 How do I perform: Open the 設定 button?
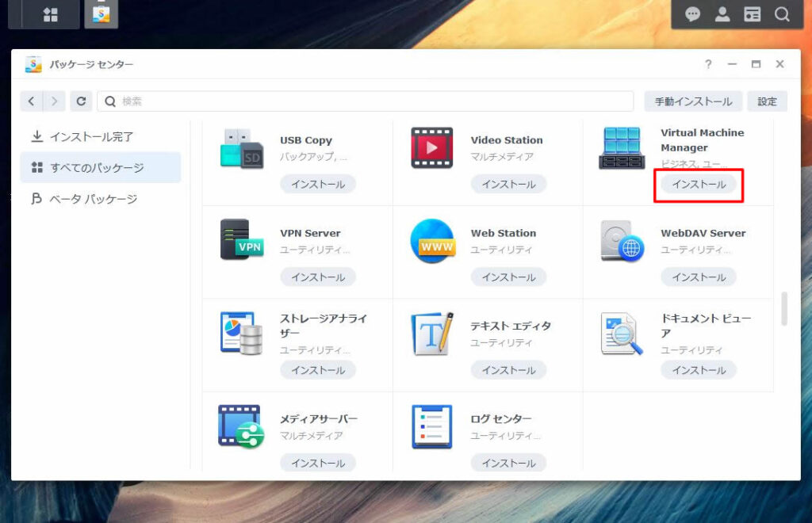click(x=767, y=101)
